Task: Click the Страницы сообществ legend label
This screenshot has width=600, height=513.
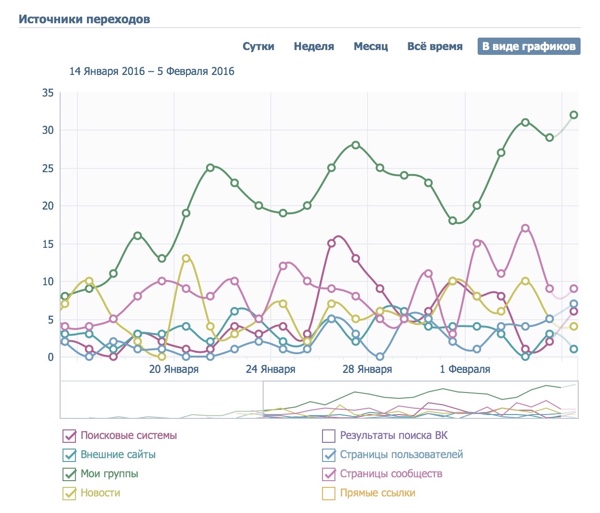Action: pyautogui.click(x=390, y=474)
